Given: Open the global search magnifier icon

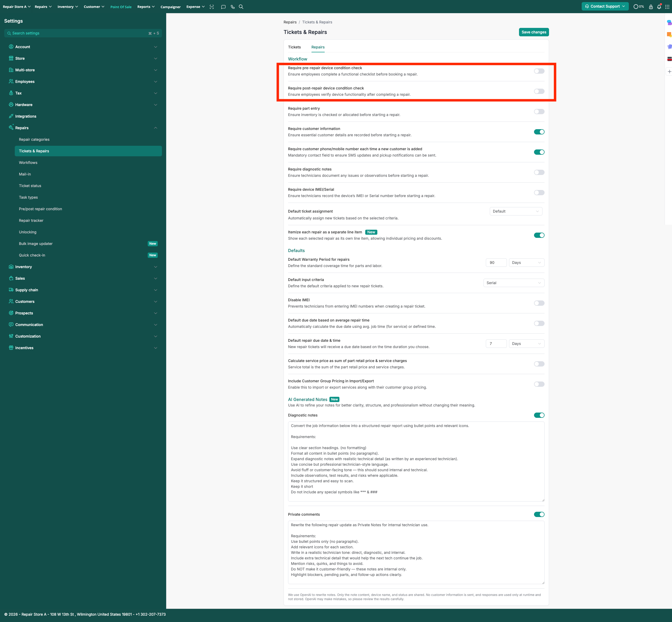Looking at the screenshot, I should coord(241,7).
